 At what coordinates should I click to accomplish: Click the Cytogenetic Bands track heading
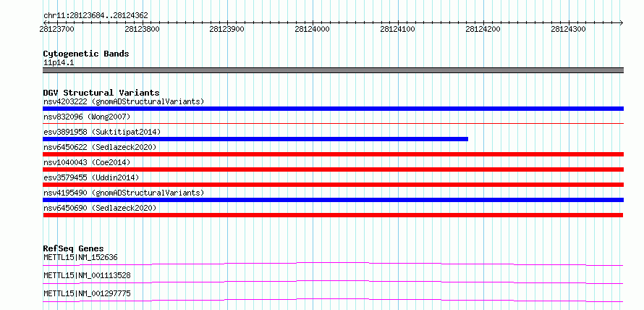(86, 54)
